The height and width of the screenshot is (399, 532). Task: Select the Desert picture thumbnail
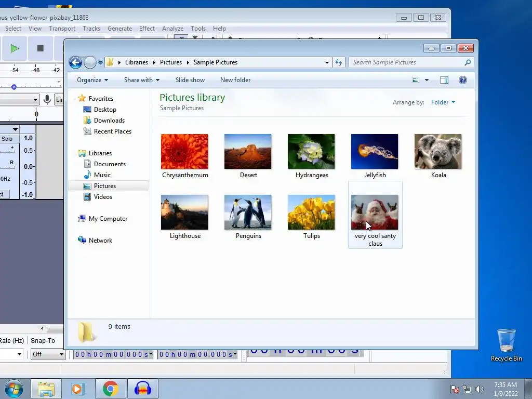(x=248, y=152)
